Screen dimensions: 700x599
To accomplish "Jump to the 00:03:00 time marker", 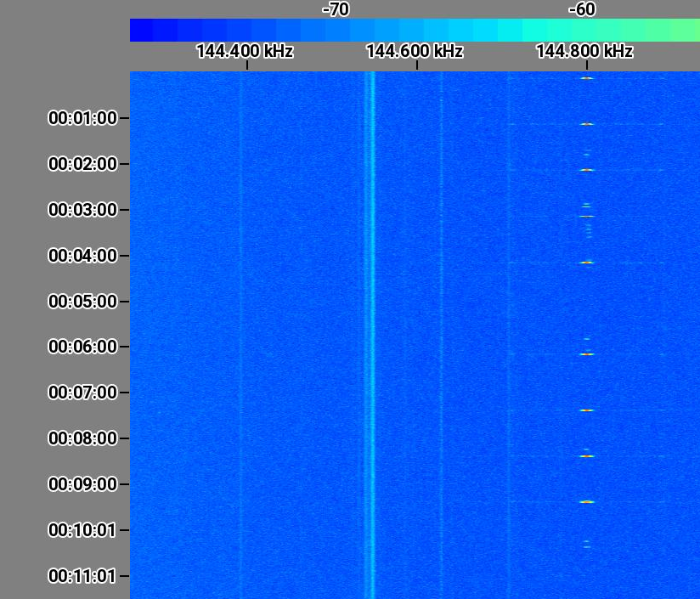I will click(x=82, y=210).
